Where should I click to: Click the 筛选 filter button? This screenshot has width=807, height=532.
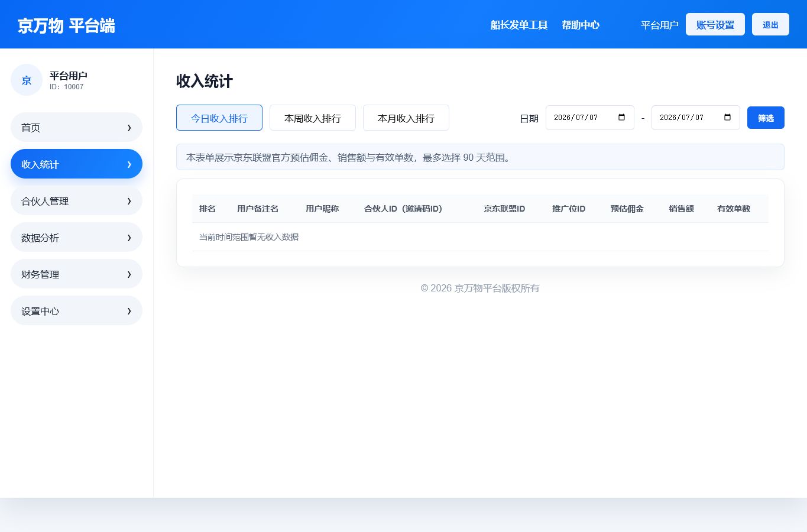766,118
